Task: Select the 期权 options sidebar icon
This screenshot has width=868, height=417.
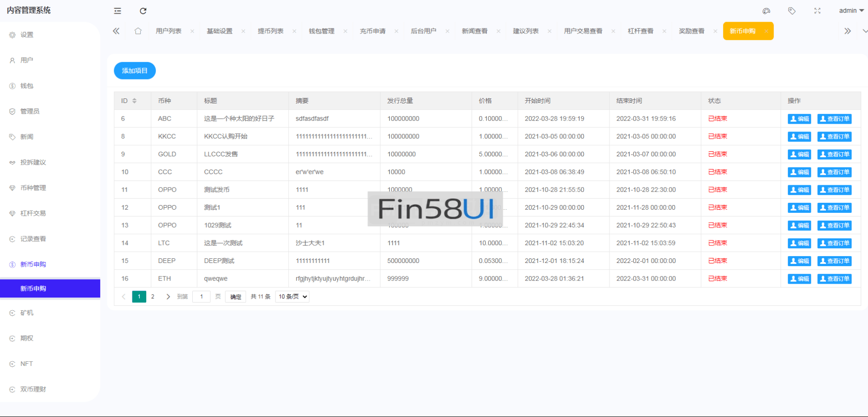Action: (x=26, y=338)
